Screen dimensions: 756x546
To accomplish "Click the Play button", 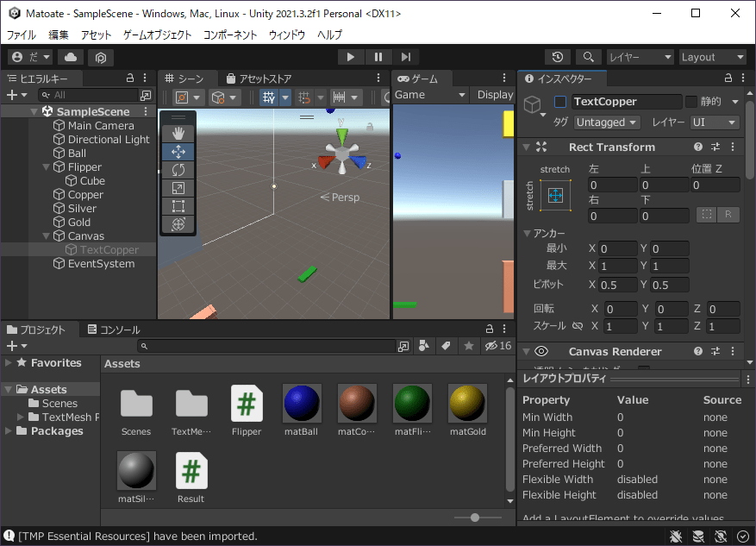I will (x=351, y=57).
